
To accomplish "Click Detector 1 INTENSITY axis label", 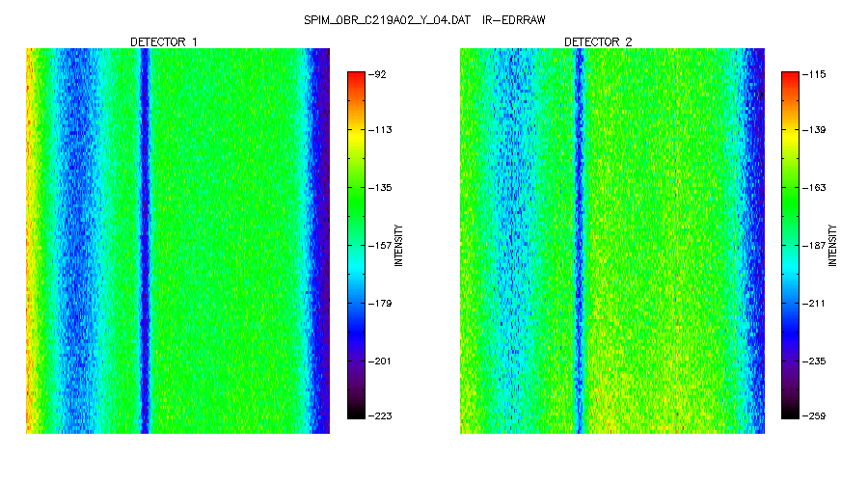I will click(398, 245).
